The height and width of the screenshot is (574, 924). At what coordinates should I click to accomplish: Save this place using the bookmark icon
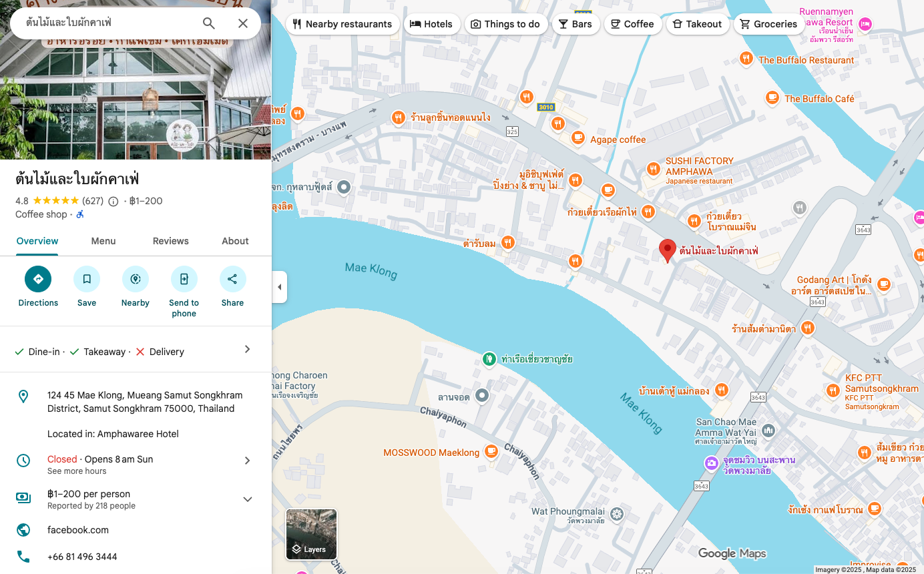[87, 279]
